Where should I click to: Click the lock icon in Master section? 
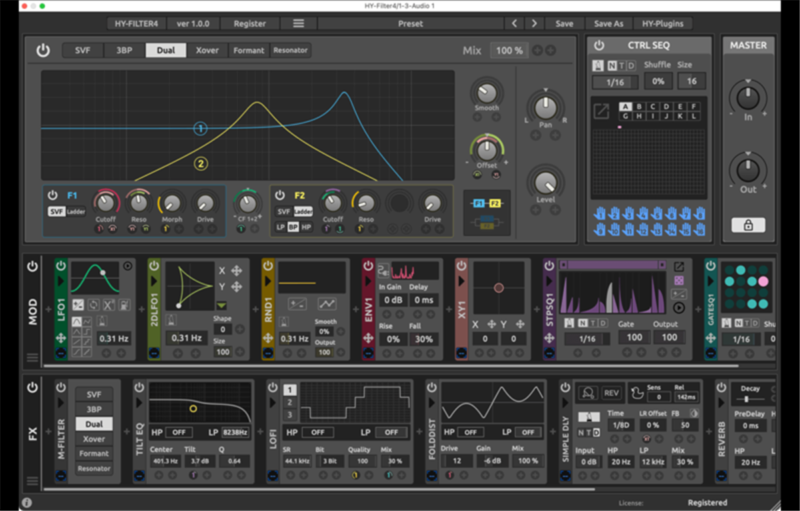[x=748, y=225]
